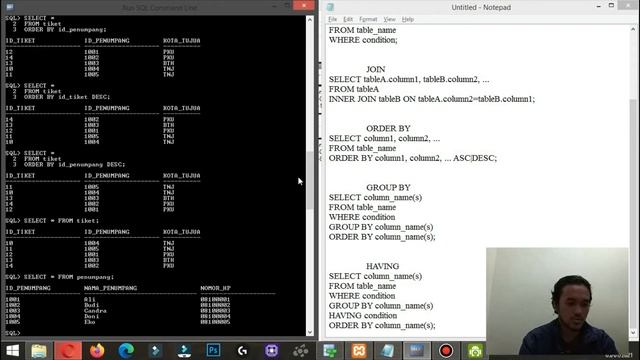Click the 'HAVING' heading in Notepad
This screenshot has width=640, height=360.
tap(382, 266)
